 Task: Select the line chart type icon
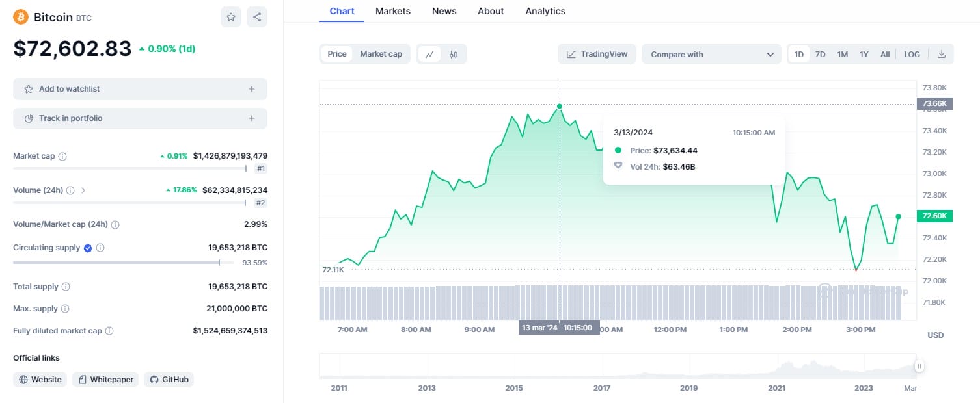pyautogui.click(x=429, y=55)
